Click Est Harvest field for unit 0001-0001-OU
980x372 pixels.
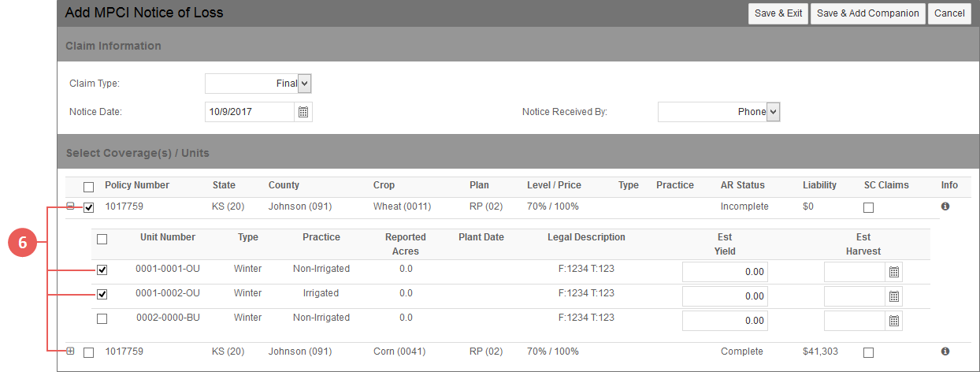point(855,272)
